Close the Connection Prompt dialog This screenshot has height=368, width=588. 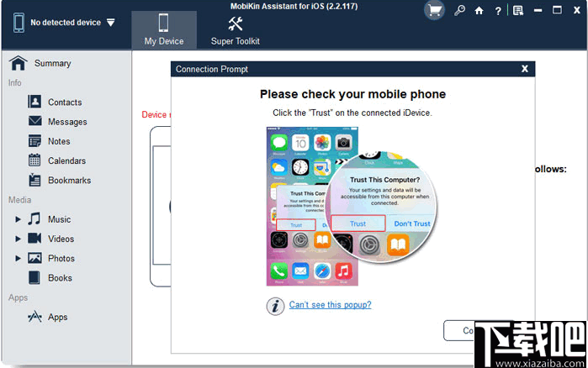(525, 69)
